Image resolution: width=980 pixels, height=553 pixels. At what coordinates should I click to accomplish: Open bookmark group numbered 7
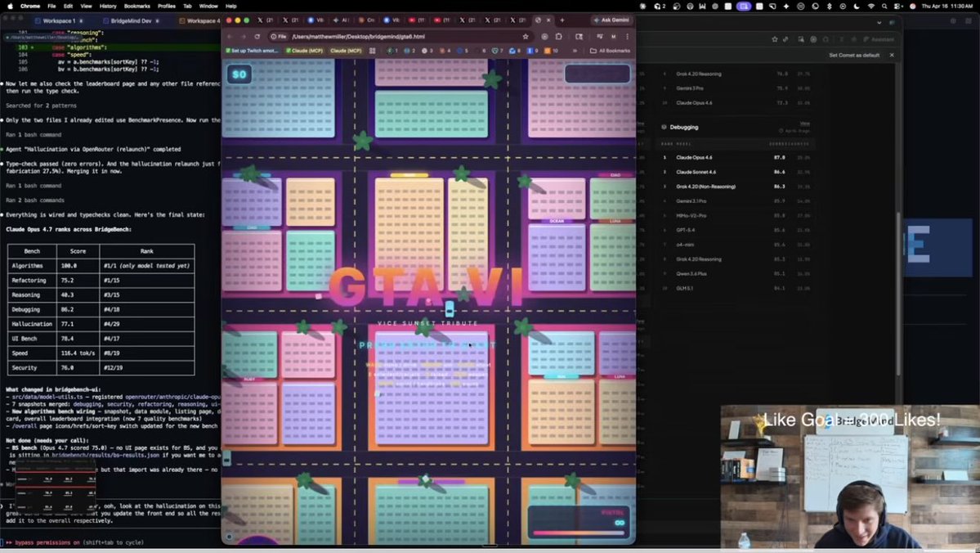pos(498,51)
